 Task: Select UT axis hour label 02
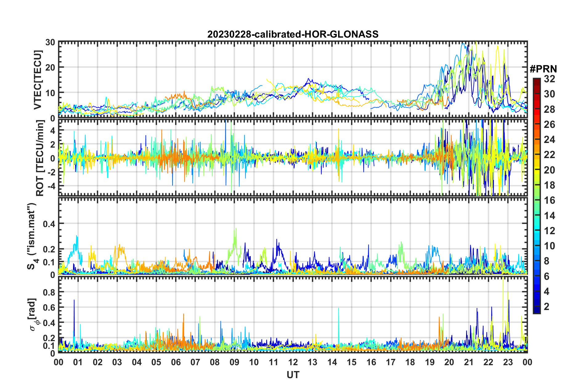tap(98, 362)
